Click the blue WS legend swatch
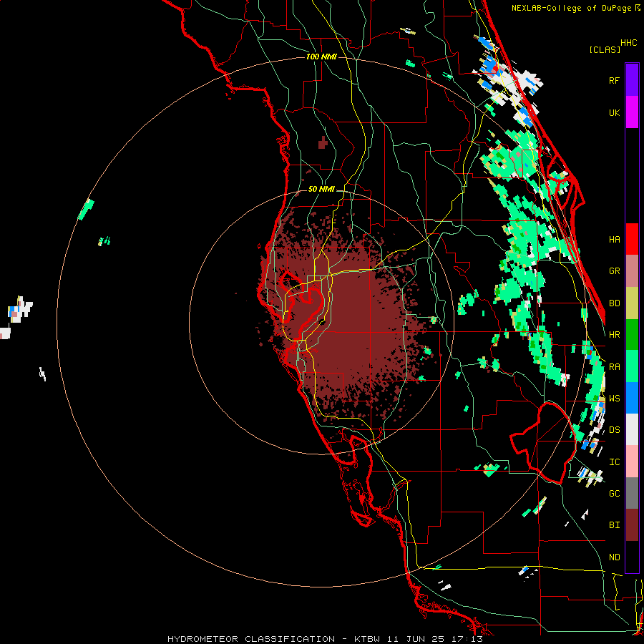Viewport: 644px width, 644px height. (x=632, y=398)
